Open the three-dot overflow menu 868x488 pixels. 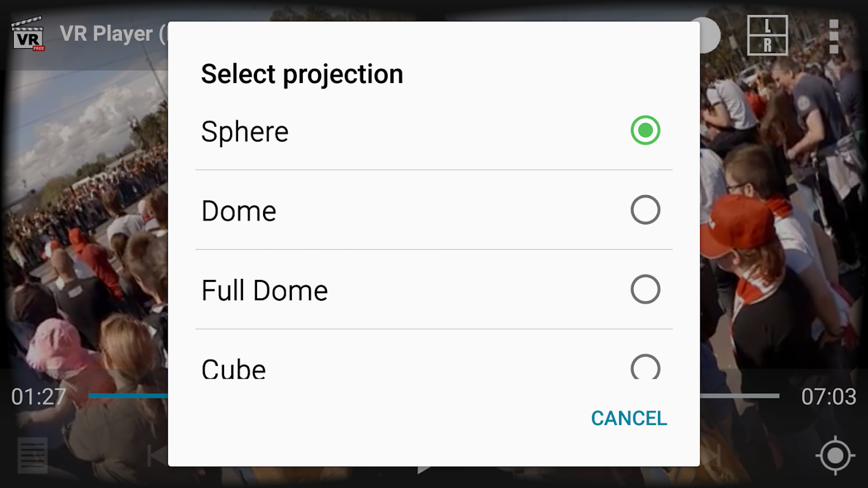click(834, 35)
